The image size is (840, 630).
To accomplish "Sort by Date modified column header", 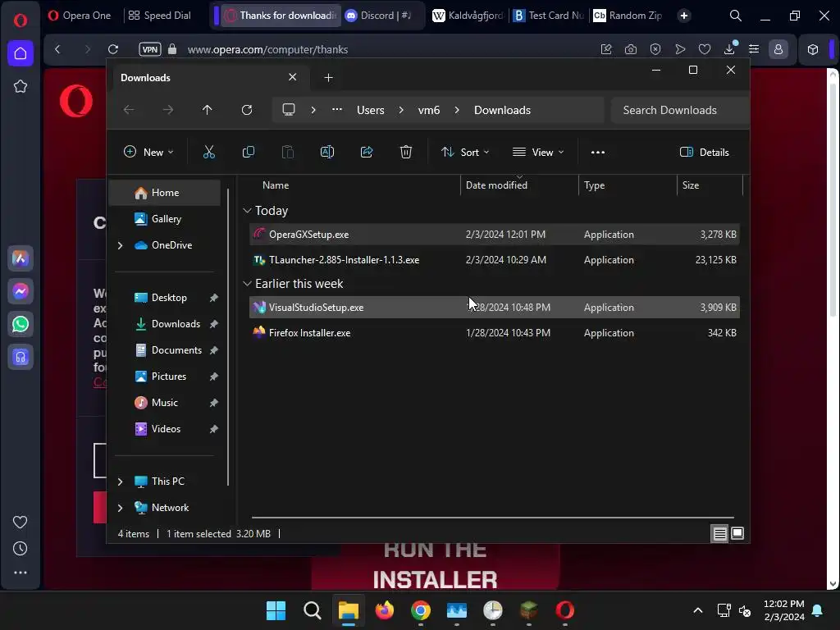I will pyautogui.click(x=519, y=185).
